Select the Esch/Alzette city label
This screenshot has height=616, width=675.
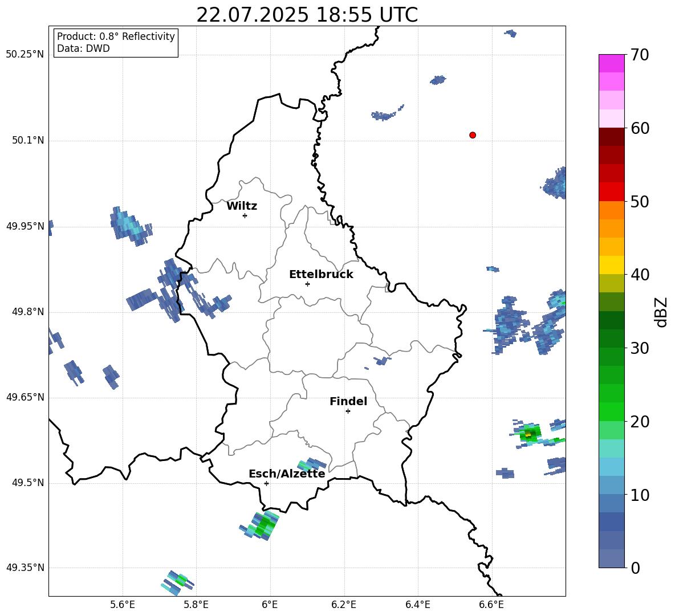[x=287, y=474]
